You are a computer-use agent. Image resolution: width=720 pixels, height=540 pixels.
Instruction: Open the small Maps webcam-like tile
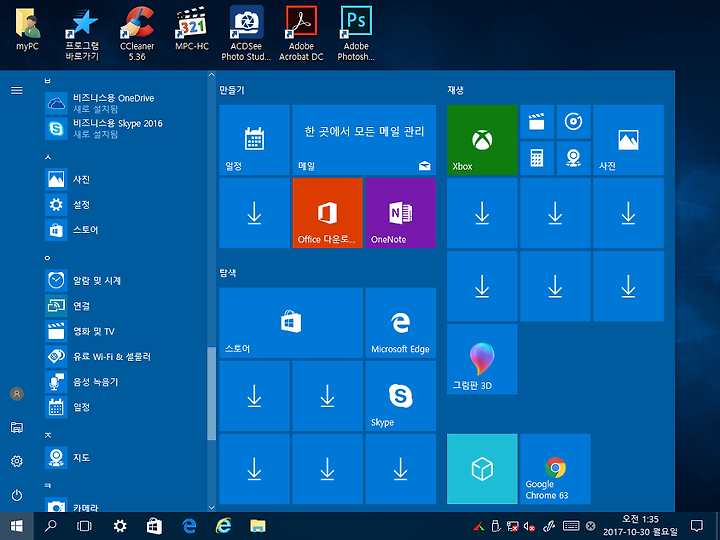tap(574, 158)
